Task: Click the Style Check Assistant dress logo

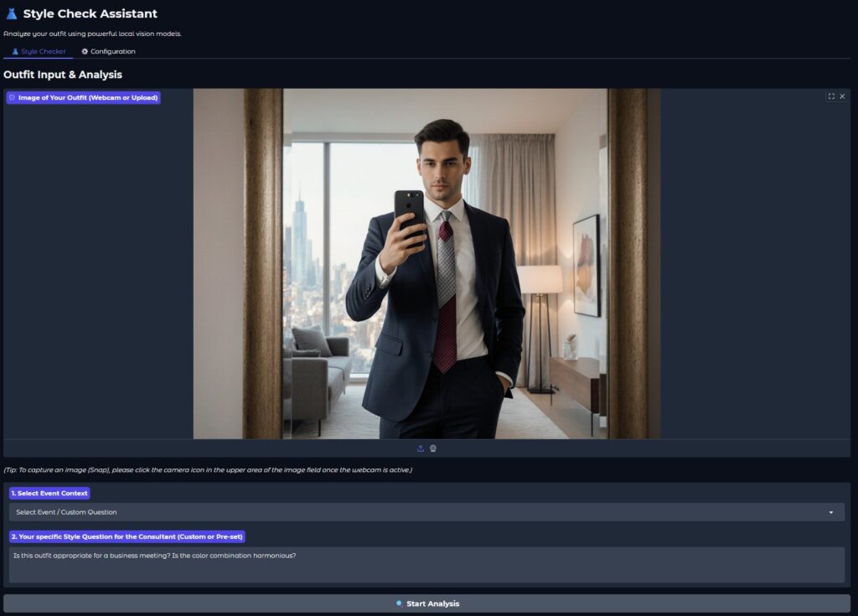Action: [10, 13]
